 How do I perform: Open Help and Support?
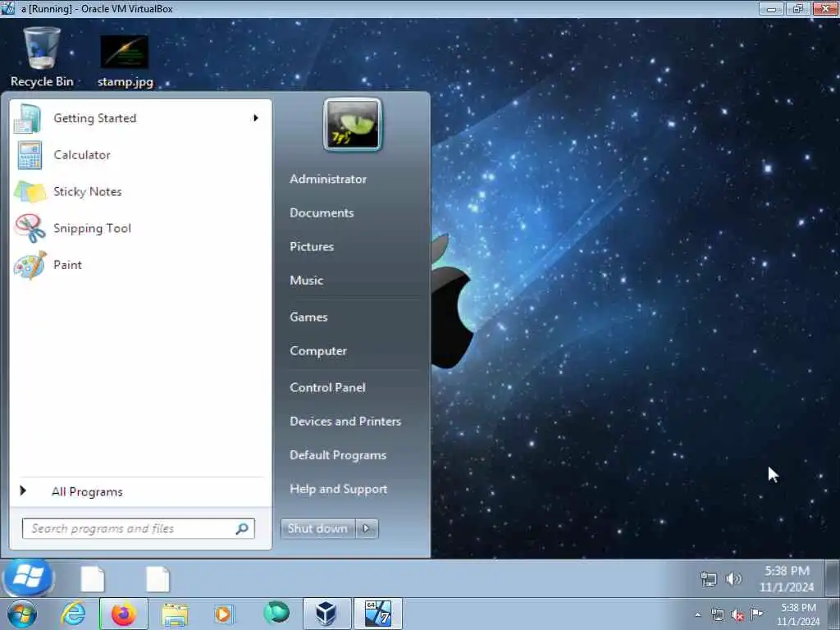coord(339,489)
